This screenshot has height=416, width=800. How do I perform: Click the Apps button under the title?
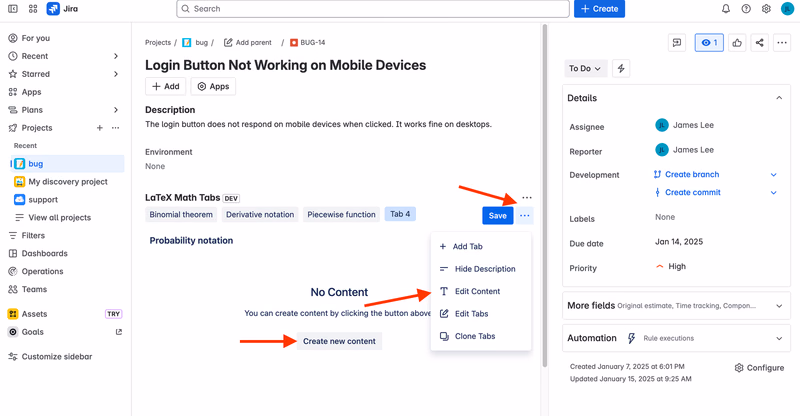tap(213, 86)
